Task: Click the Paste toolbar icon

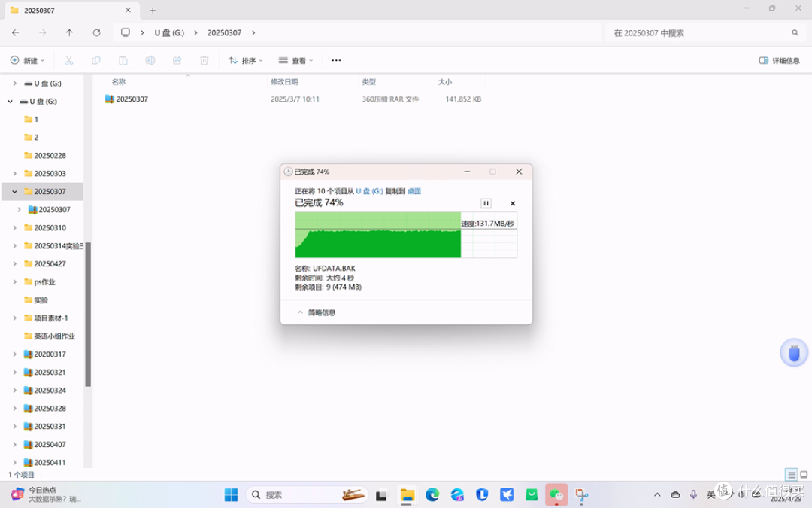Action: coord(123,61)
